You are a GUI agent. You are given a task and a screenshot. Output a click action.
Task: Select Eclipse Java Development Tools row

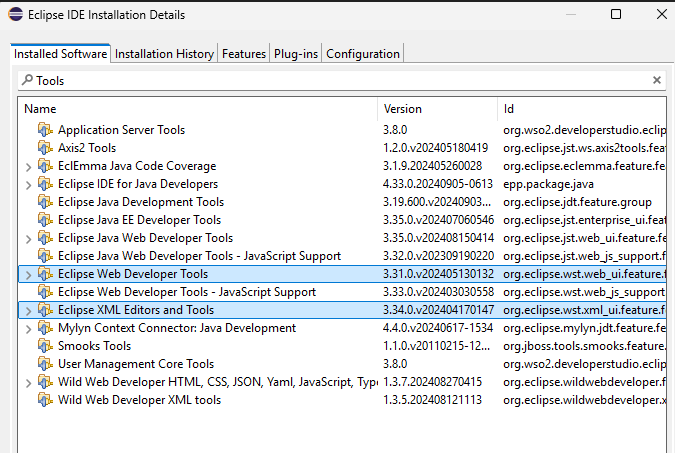[342, 202]
